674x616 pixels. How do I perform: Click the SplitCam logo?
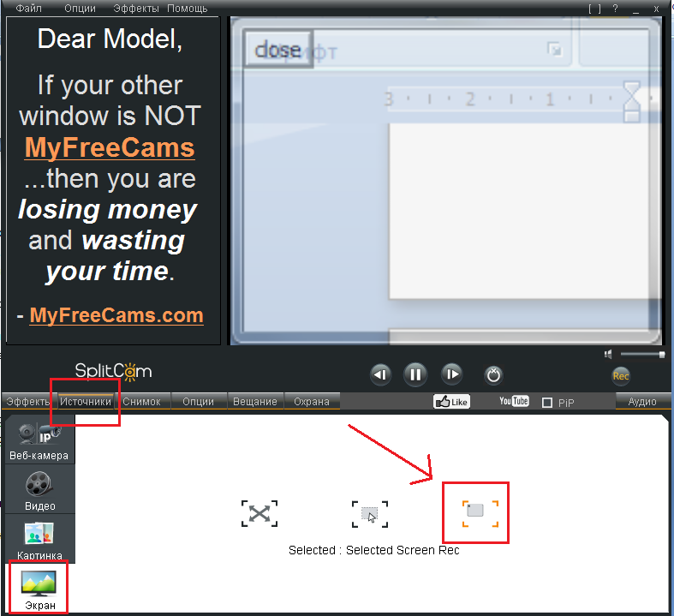113,372
